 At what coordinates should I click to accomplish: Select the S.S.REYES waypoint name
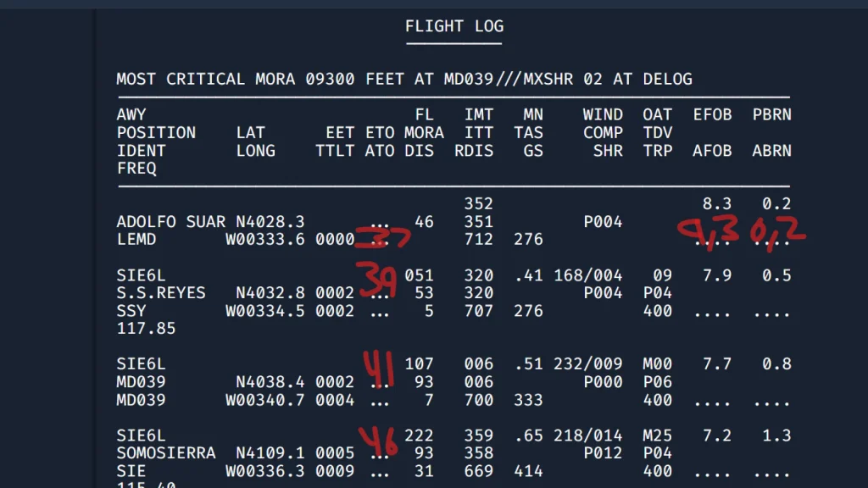coord(161,293)
